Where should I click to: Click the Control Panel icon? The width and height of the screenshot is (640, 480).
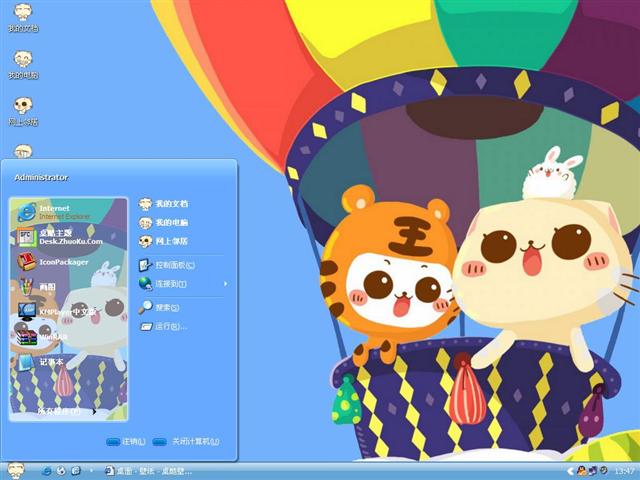click(x=145, y=265)
